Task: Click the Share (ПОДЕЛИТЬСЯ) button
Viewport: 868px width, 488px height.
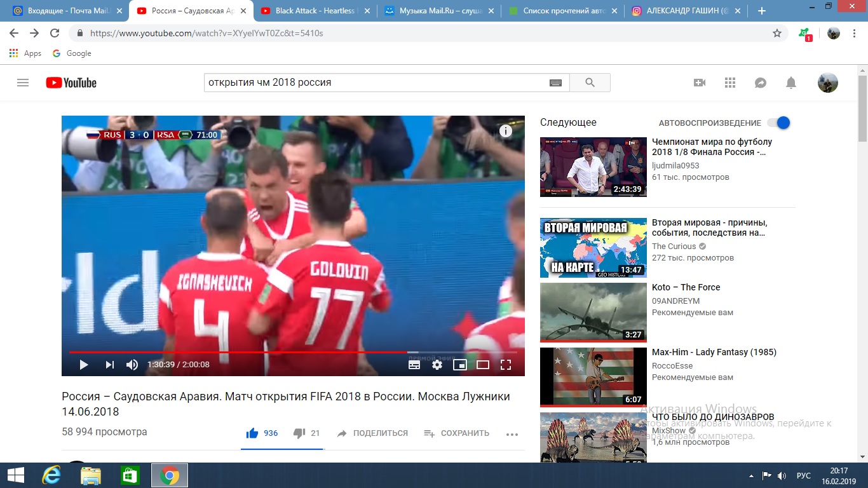Action: (373, 433)
